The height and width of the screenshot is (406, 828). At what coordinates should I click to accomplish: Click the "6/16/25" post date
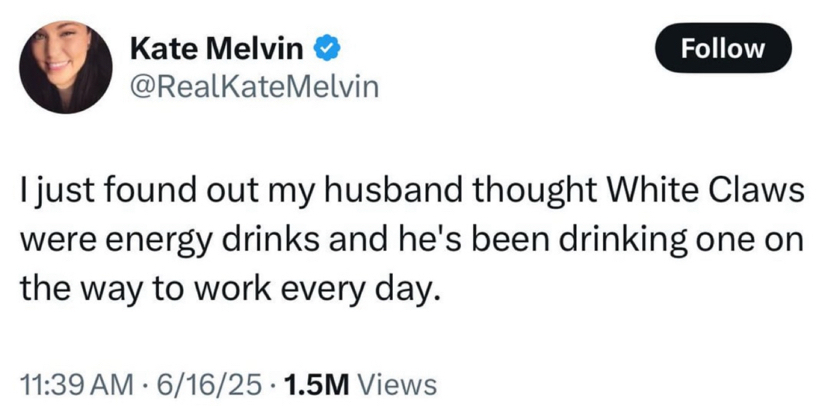[x=209, y=382]
